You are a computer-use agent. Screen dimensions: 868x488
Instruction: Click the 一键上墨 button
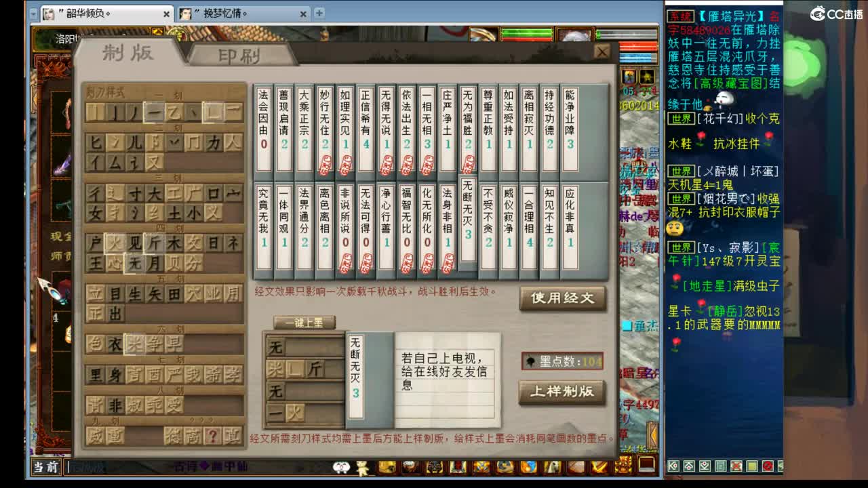click(x=304, y=323)
